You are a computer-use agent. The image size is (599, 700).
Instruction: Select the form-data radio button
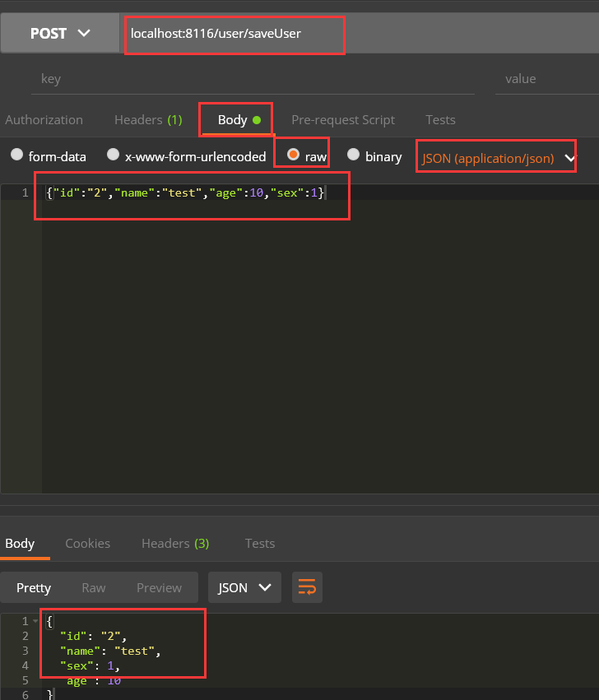pyautogui.click(x=17, y=155)
